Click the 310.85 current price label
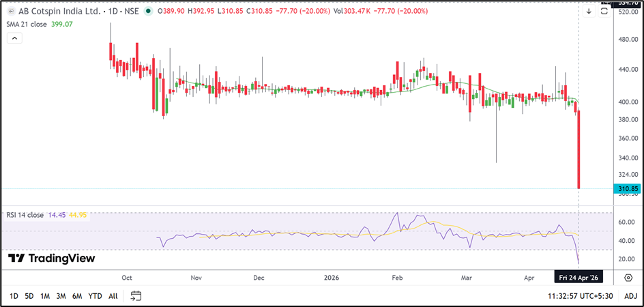Screen dimensions: 644x307 628,188
